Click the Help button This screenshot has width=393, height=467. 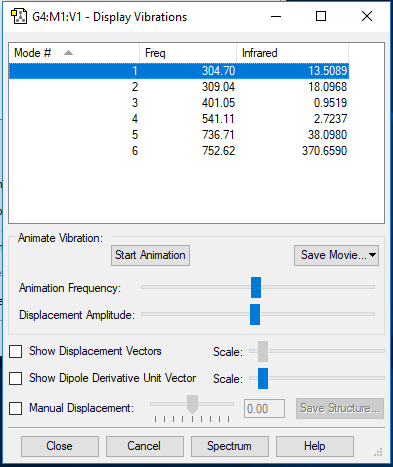315,446
